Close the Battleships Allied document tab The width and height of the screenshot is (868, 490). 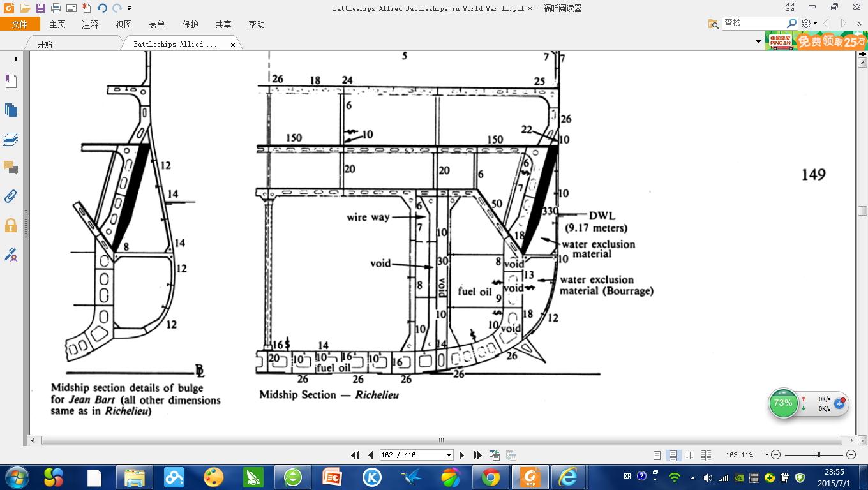(233, 45)
